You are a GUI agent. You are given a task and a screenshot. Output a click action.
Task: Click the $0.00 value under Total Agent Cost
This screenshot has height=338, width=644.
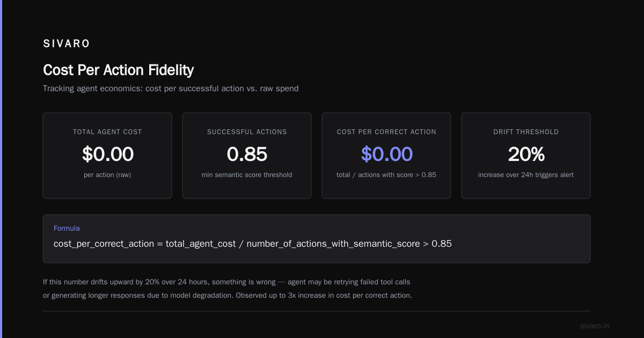click(107, 154)
